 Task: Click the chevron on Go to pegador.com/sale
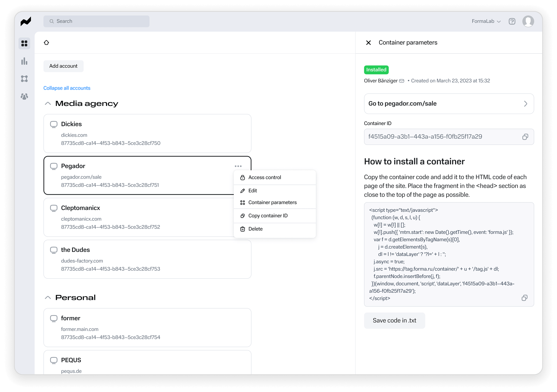(525, 104)
